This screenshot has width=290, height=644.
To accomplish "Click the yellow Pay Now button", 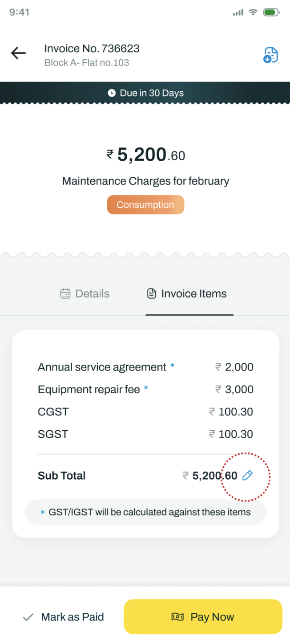I will [203, 617].
